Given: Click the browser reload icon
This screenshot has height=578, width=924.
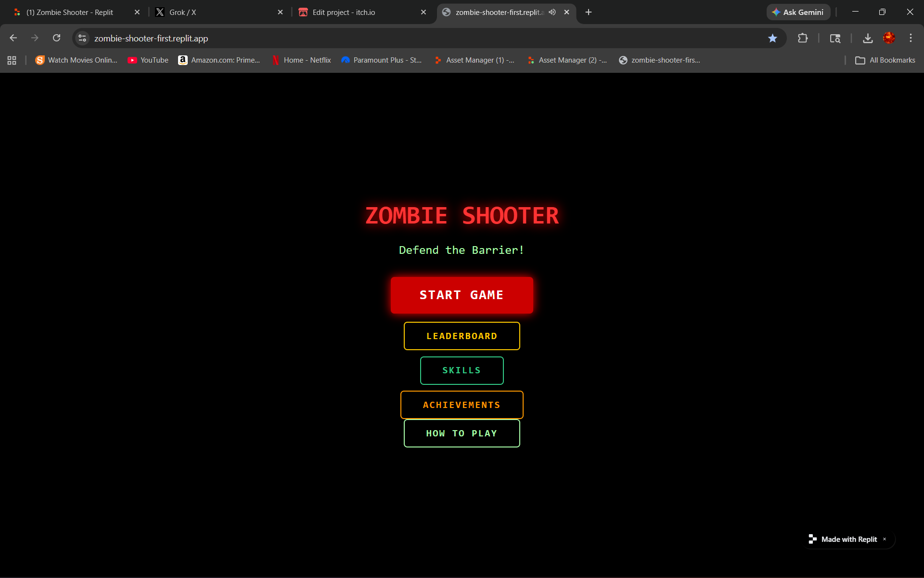Looking at the screenshot, I should coord(56,38).
